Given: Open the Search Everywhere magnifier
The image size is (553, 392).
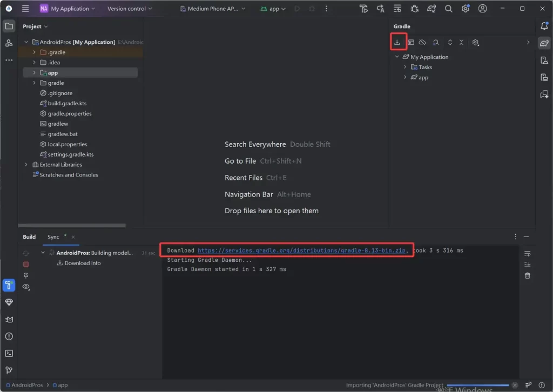Looking at the screenshot, I should point(448,9).
